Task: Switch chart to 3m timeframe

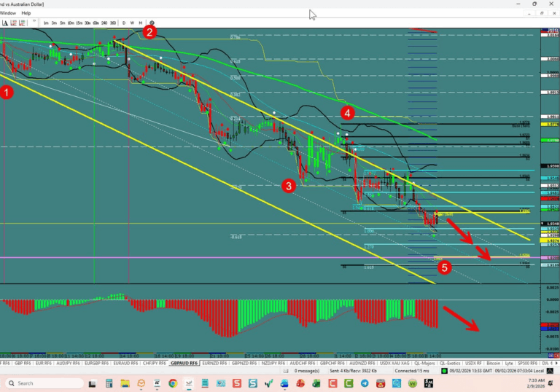Action: point(54,23)
